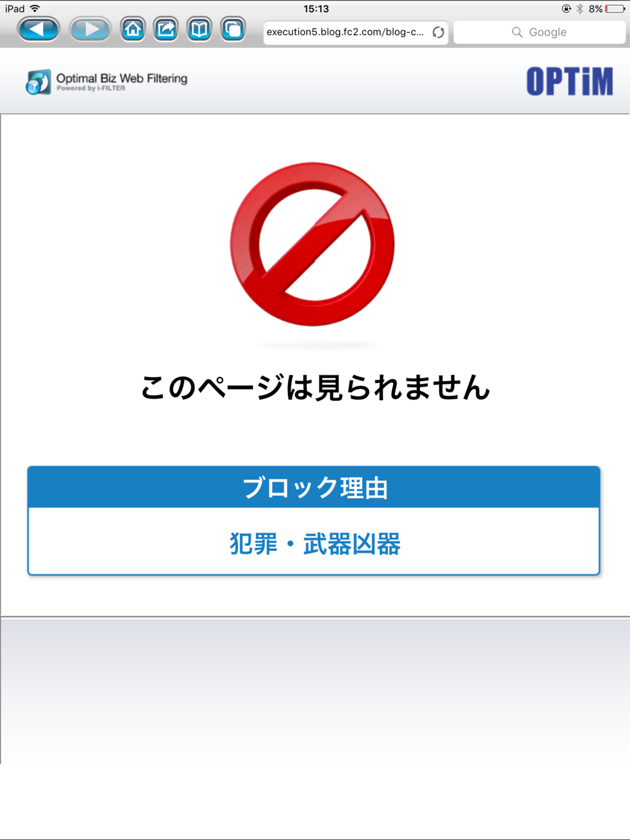The image size is (630, 840).
Task: Tap the back navigation arrow button
Action: 38,30
